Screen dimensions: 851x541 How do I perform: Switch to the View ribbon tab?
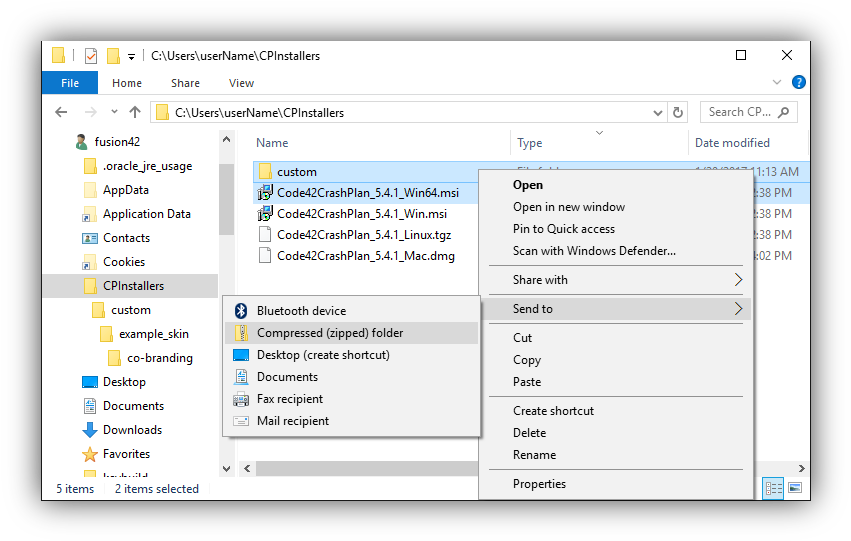click(x=242, y=83)
